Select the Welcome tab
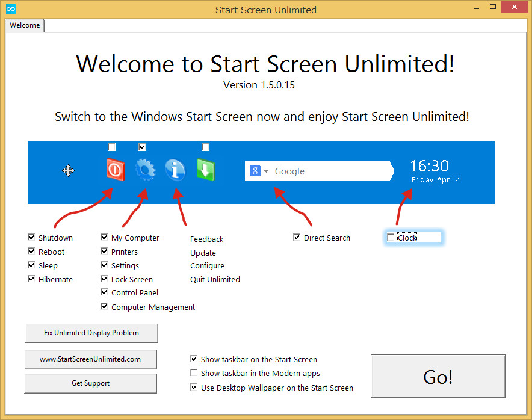532x420 pixels. [25, 25]
